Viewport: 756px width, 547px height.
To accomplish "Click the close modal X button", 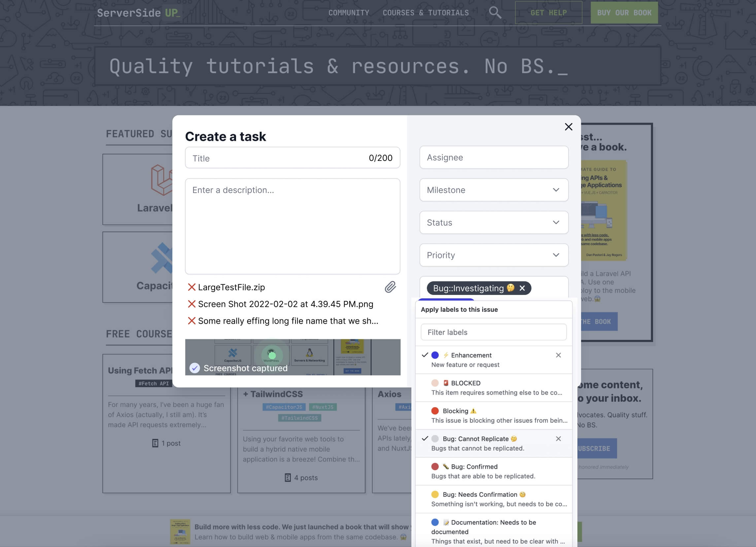I will (568, 127).
